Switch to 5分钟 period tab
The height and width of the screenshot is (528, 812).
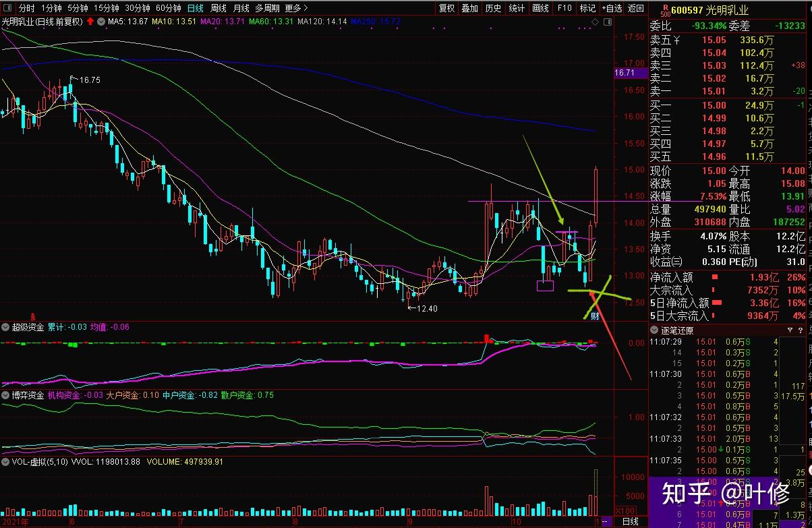click(x=78, y=9)
